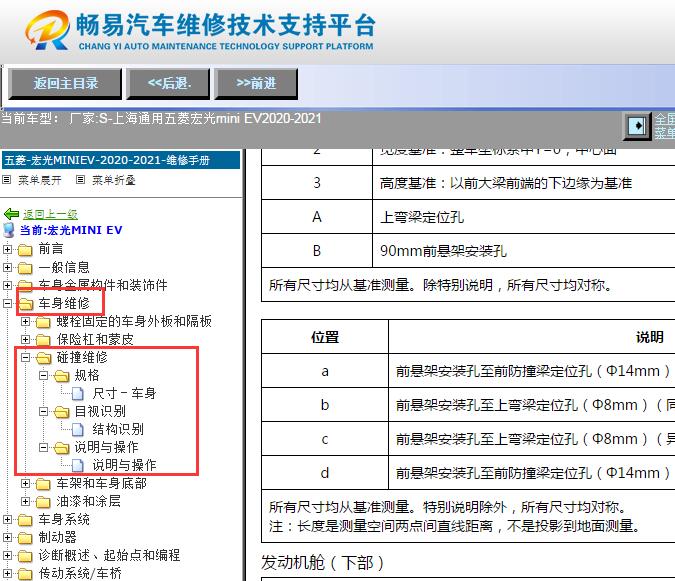Click the 诊断概述、起始点和编程 folder icon

(25, 556)
